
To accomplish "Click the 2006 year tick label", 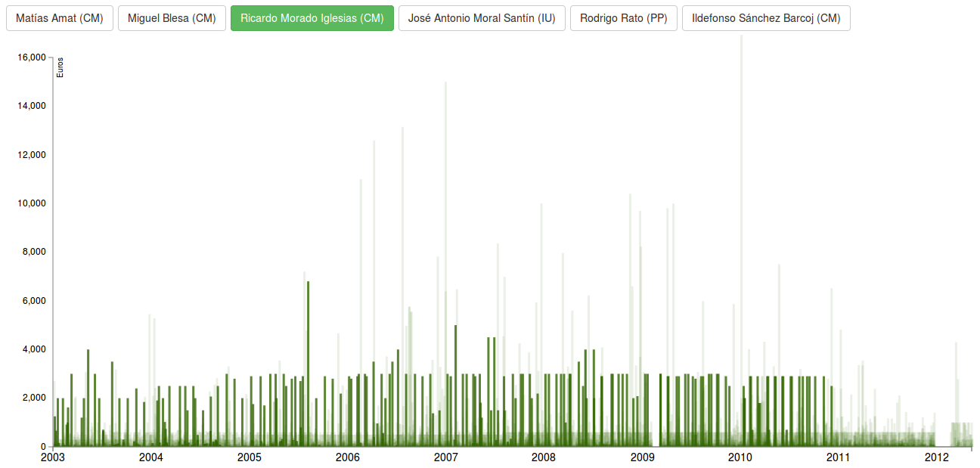I will point(348,457).
